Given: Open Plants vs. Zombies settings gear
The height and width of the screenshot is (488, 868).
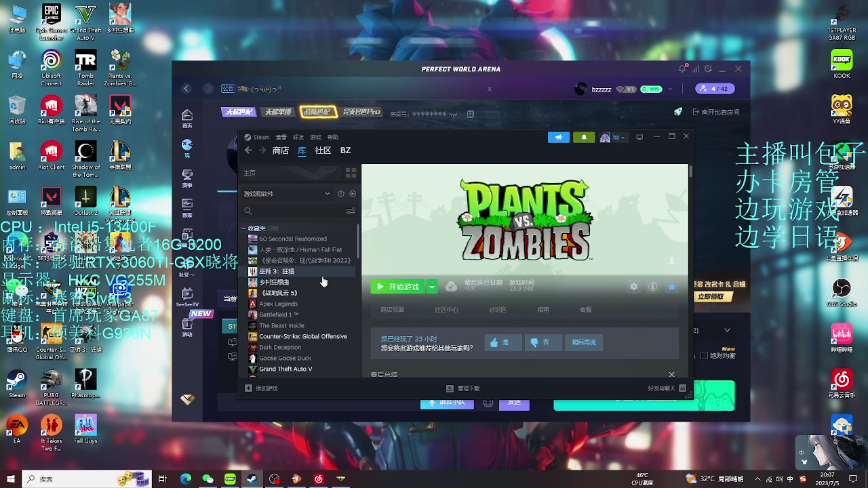Looking at the screenshot, I should [x=633, y=287].
